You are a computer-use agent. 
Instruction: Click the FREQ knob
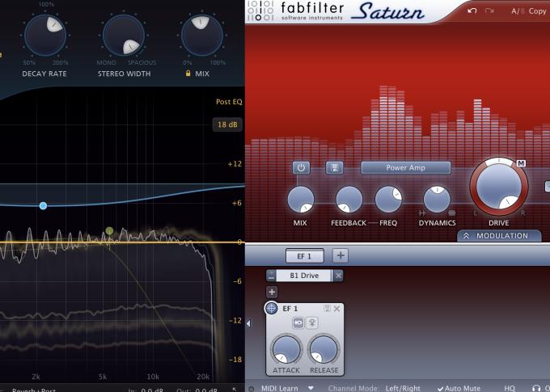click(388, 200)
